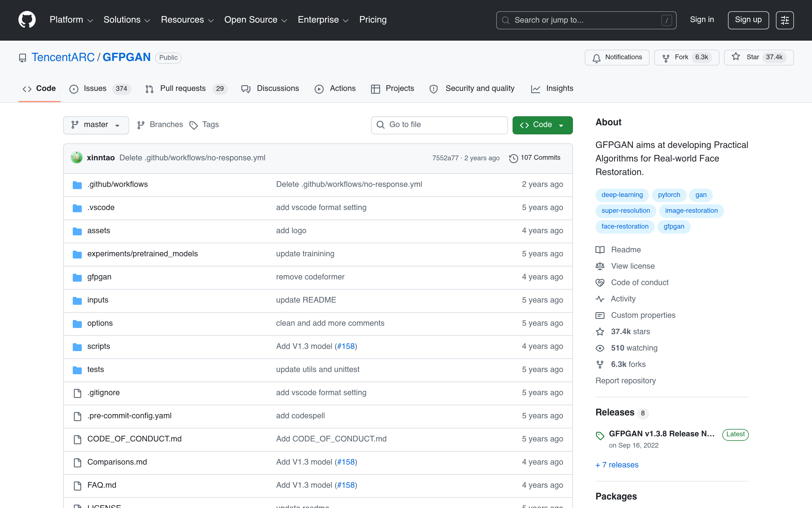Click the Pricing link

click(373, 20)
